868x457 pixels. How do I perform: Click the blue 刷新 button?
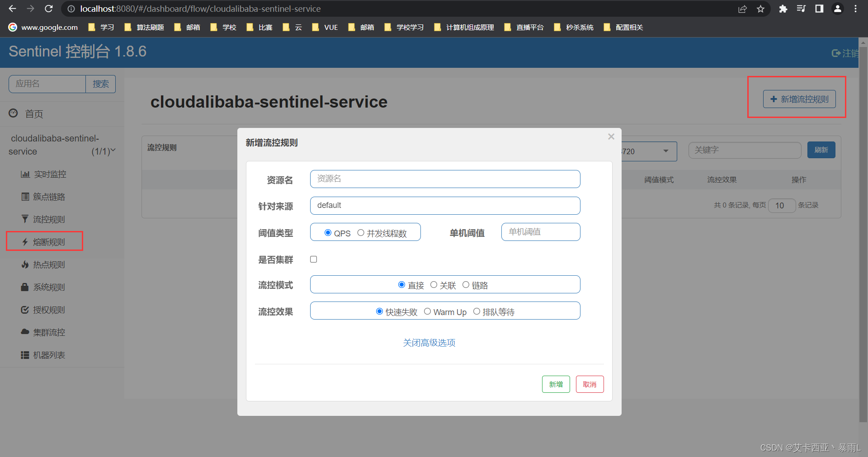pos(821,150)
